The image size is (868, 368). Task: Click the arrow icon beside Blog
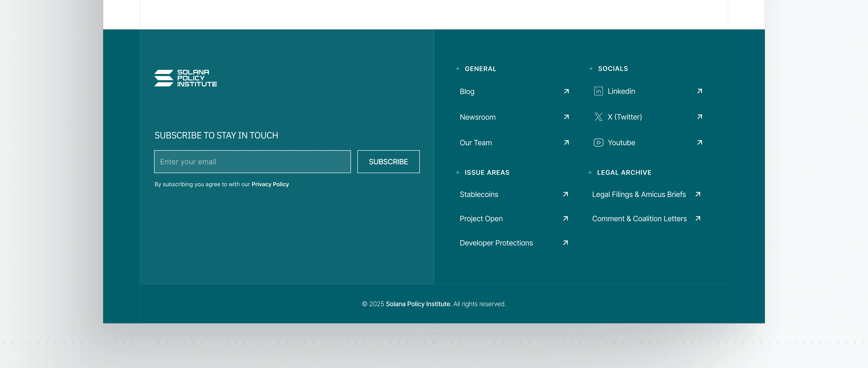tap(566, 91)
